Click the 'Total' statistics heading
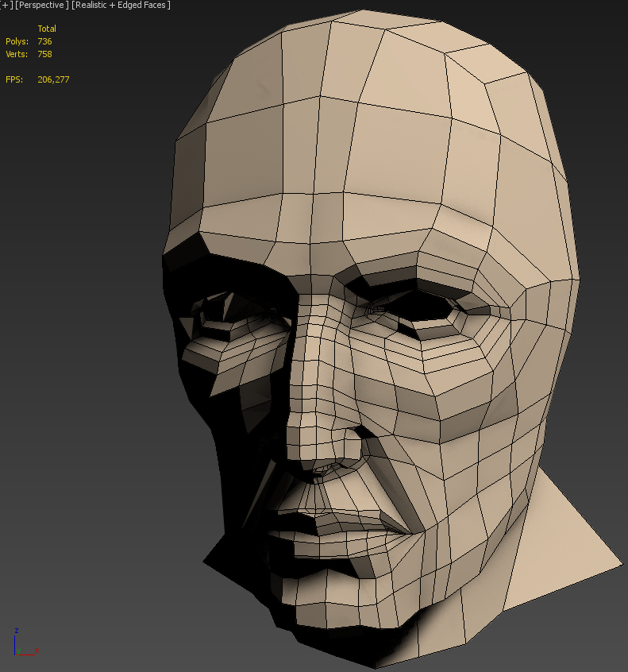The width and height of the screenshot is (628, 672). (47, 29)
